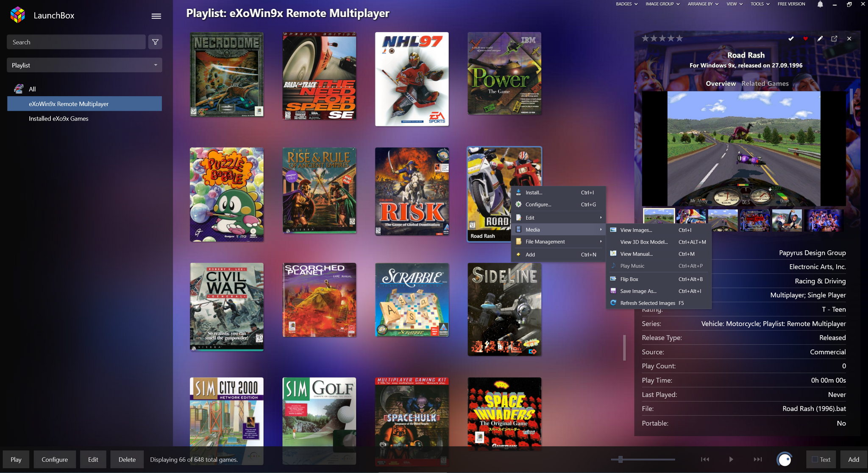The width and height of the screenshot is (868, 473).
Task: Click the Flip Box menu icon
Action: coord(613,279)
